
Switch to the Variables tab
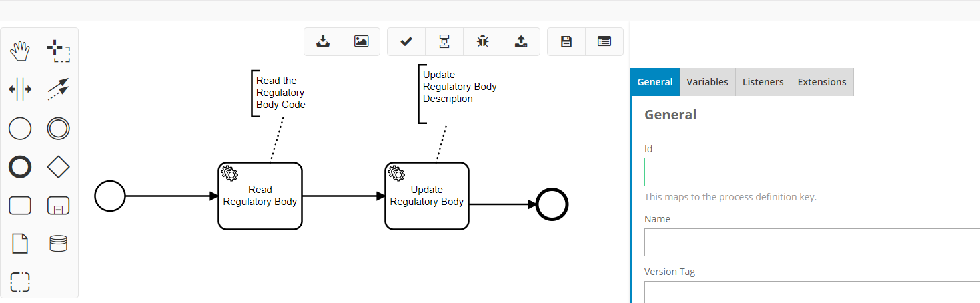[707, 82]
